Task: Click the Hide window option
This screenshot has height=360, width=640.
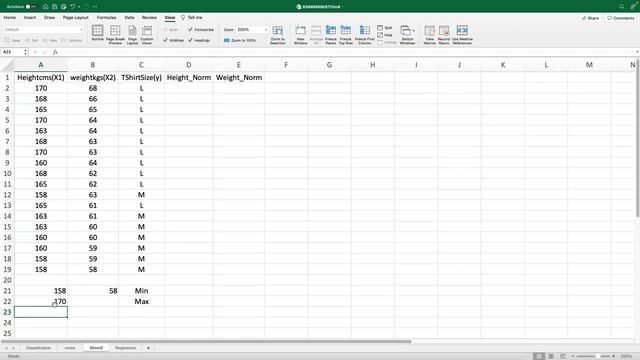Action: click(x=385, y=35)
